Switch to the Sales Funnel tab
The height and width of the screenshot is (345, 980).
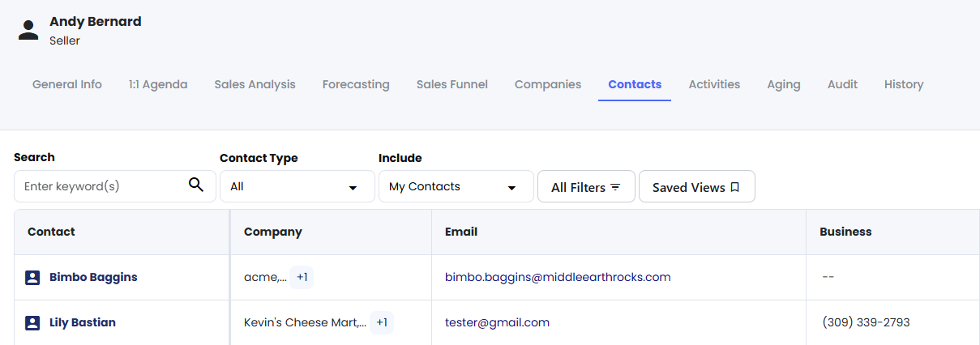tap(452, 84)
